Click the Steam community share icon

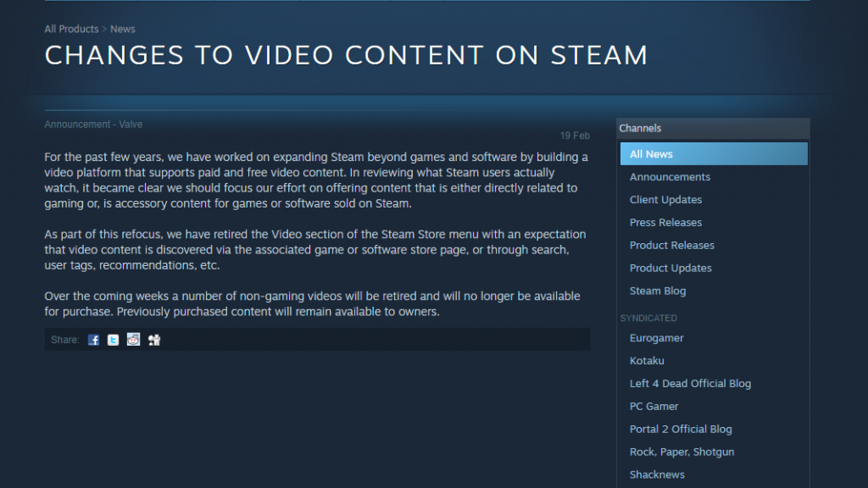[x=154, y=340]
